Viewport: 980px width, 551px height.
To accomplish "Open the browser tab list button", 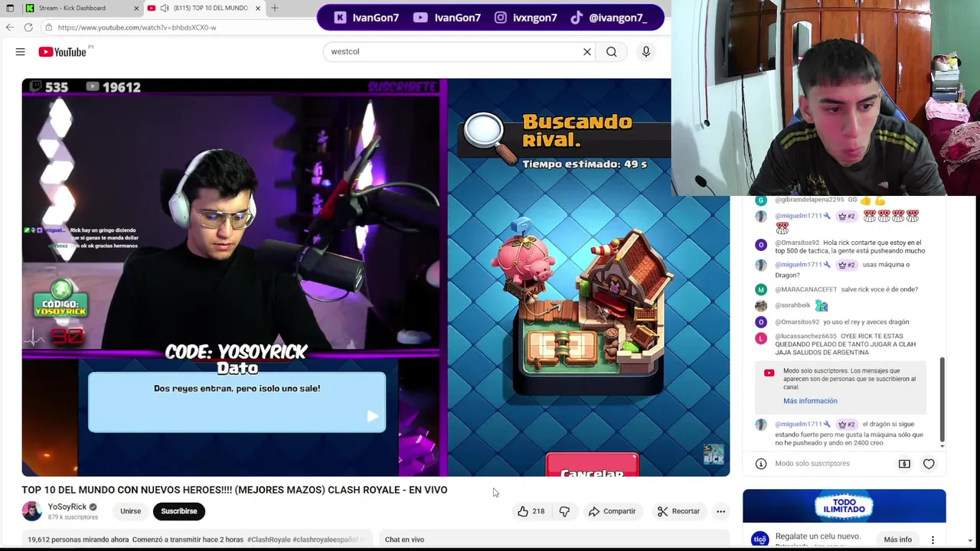I will point(10,8).
